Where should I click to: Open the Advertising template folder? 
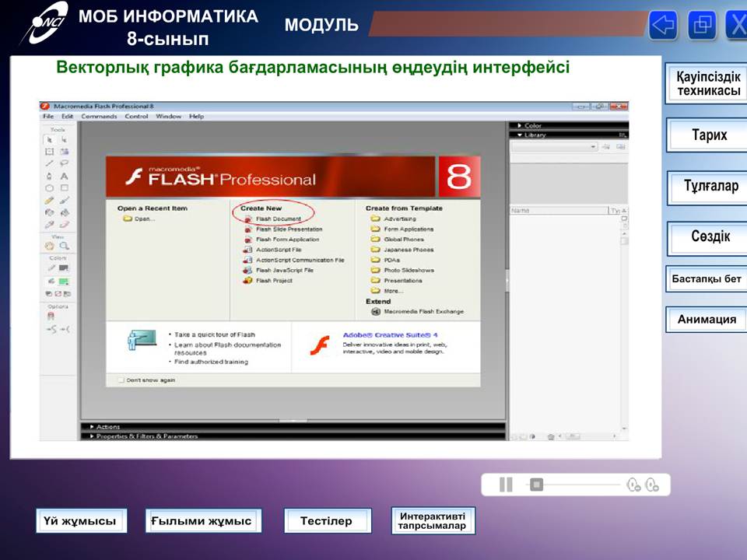tap(394, 219)
